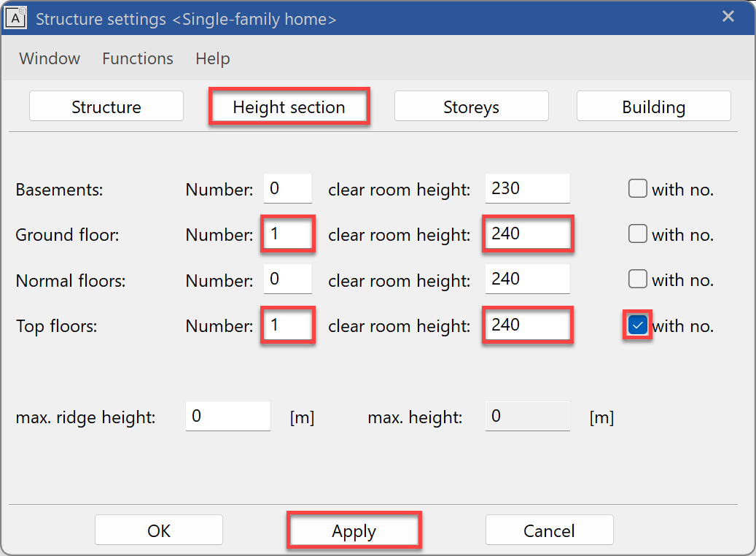
Task: Click Ground floor clear room height field
Action: pos(527,234)
